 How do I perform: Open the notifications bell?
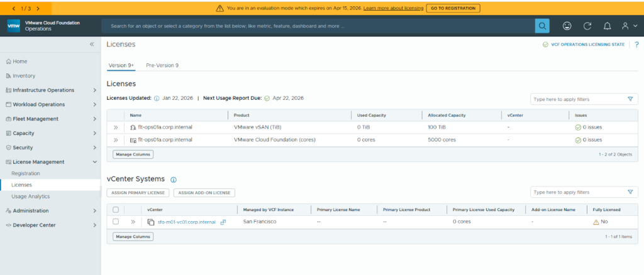click(x=607, y=26)
